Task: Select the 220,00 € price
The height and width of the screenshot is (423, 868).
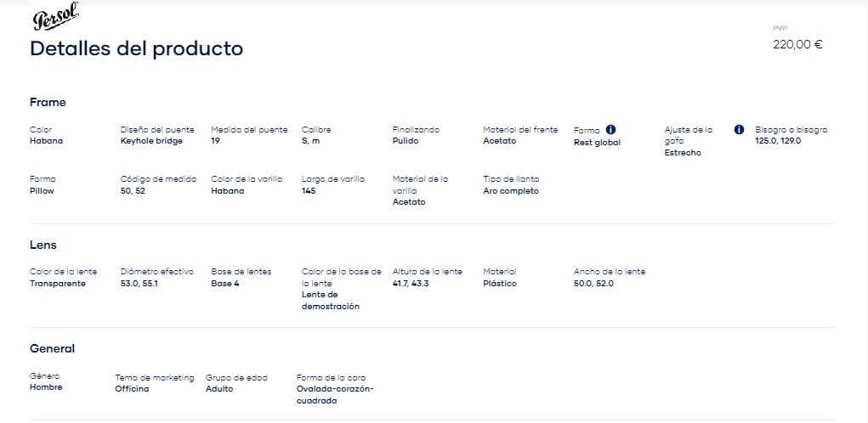Action: click(x=797, y=45)
